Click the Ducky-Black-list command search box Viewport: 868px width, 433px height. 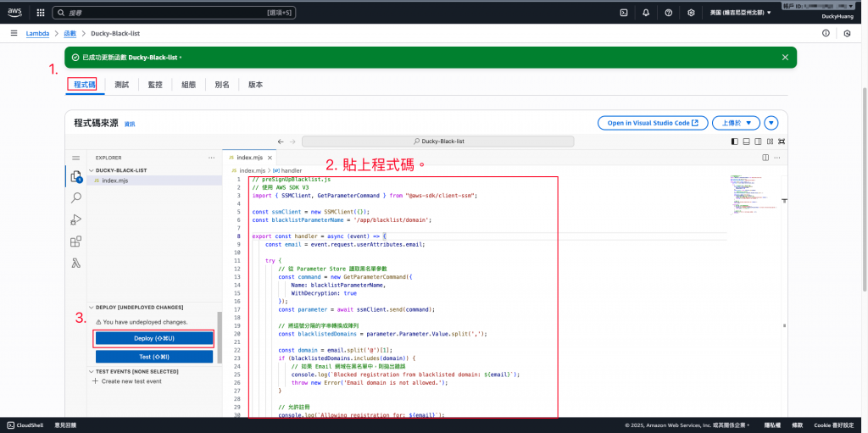(x=438, y=142)
